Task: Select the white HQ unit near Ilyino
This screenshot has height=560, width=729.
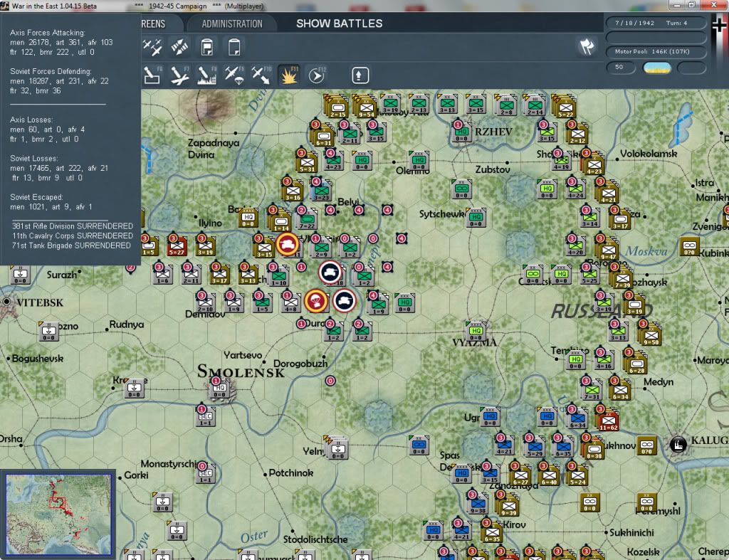Action: (x=248, y=218)
